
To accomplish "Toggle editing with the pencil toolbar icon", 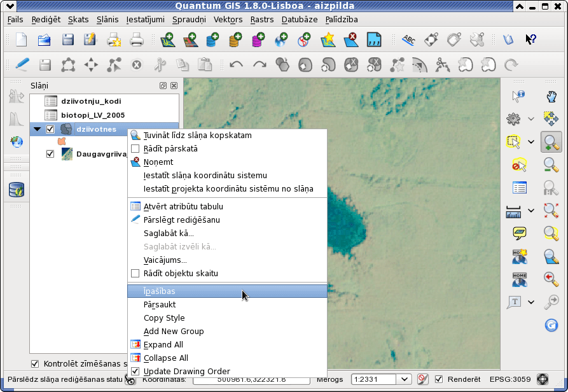I will click(x=22, y=65).
